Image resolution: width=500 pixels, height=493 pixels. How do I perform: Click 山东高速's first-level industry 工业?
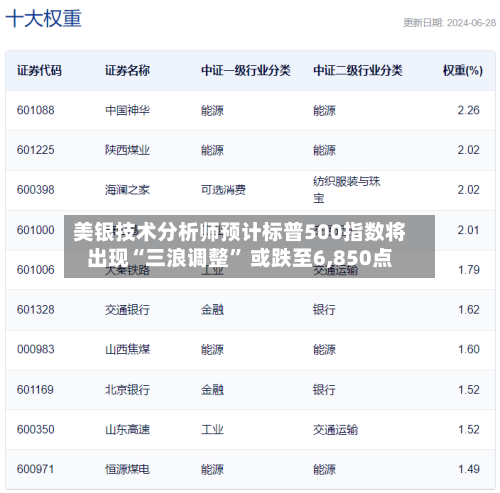coord(212,429)
